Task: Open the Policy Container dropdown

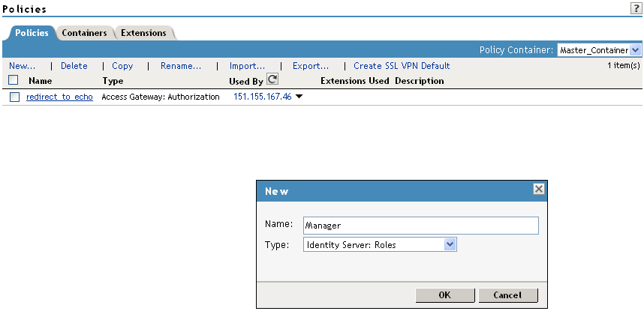Action: (636, 50)
